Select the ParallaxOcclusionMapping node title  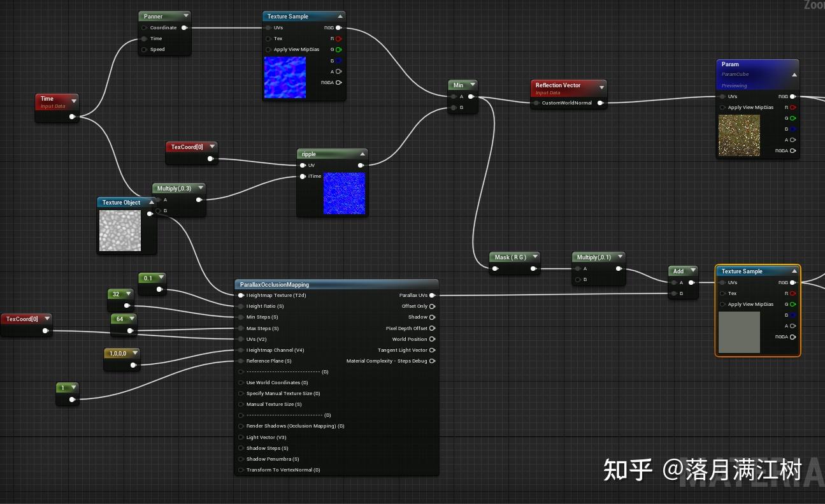(275, 285)
